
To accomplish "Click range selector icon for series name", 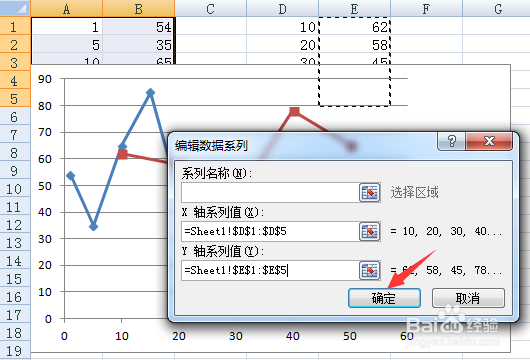I will click(369, 193).
